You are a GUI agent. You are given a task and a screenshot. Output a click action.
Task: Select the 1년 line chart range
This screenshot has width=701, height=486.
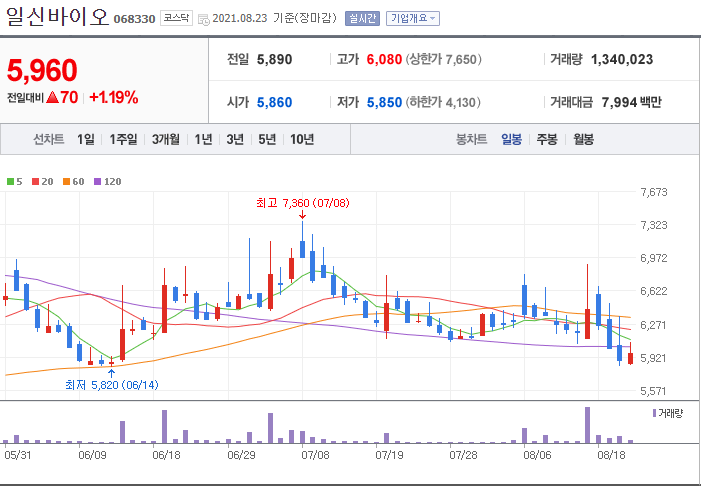(203, 139)
